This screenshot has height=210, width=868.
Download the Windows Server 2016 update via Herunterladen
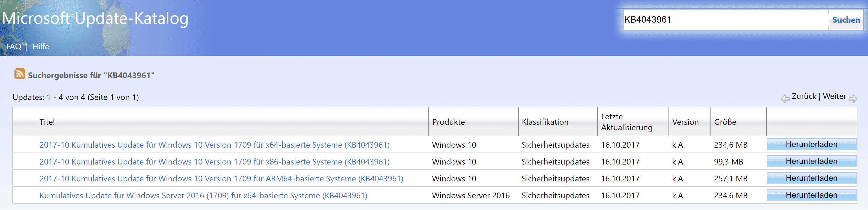[811, 195]
